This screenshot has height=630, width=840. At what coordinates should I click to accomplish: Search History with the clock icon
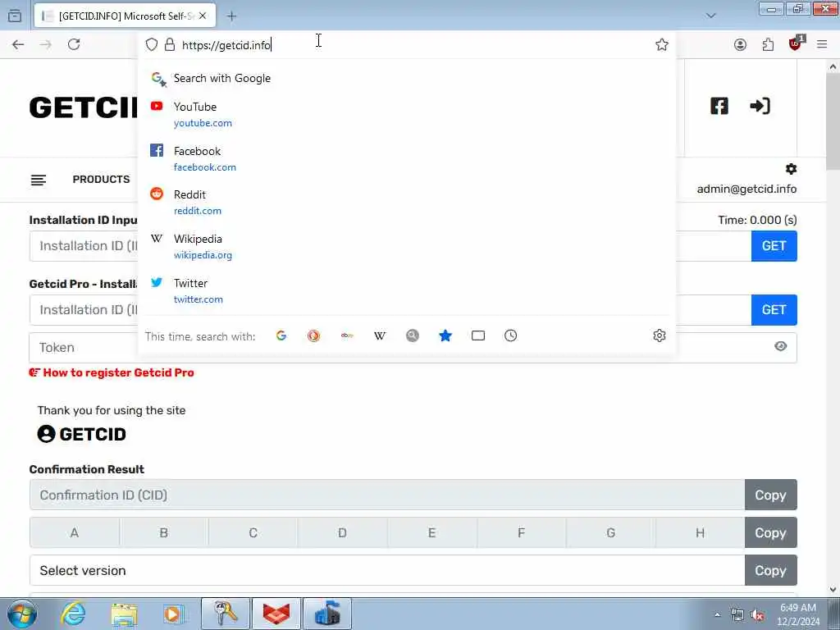click(510, 336)
